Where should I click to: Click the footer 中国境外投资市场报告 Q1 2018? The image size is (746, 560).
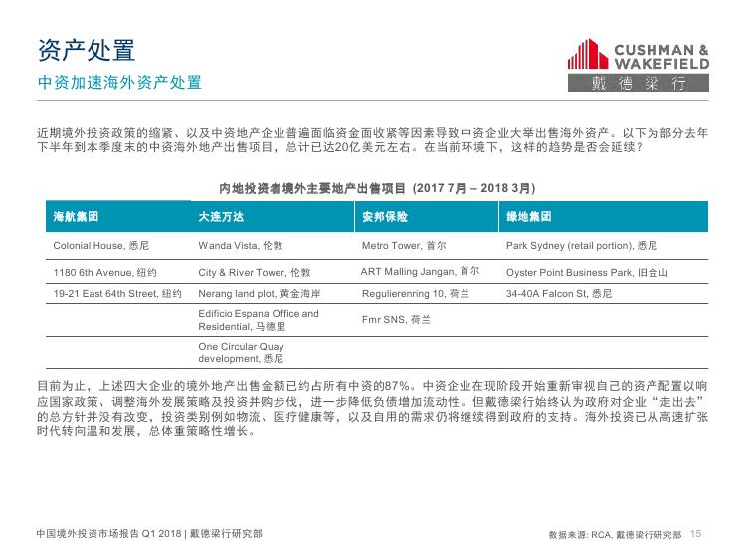[x=149, y=534]
